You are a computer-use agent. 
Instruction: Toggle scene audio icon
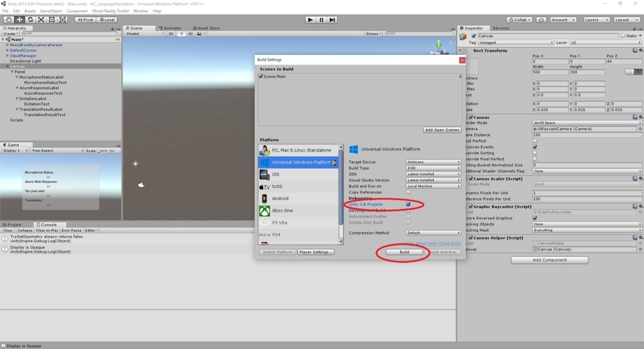(x=190, y=34)
